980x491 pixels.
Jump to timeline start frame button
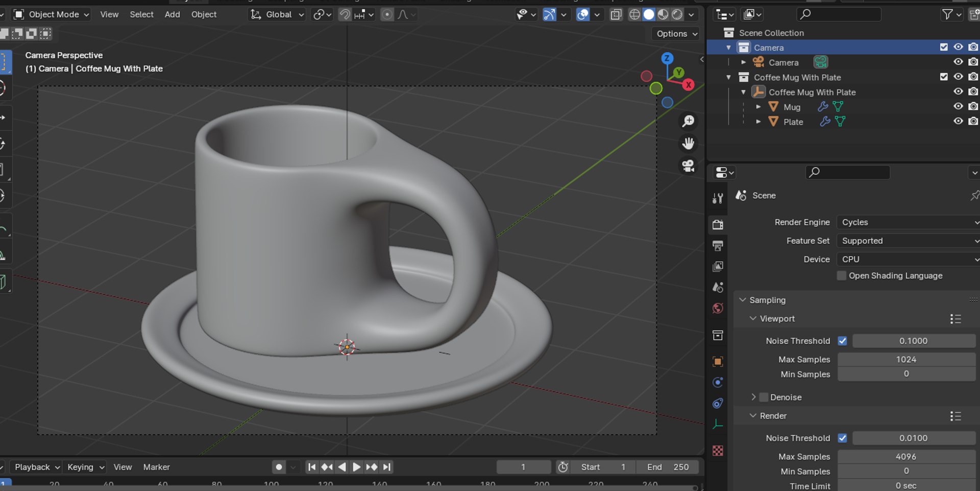[x=312, y=467]
